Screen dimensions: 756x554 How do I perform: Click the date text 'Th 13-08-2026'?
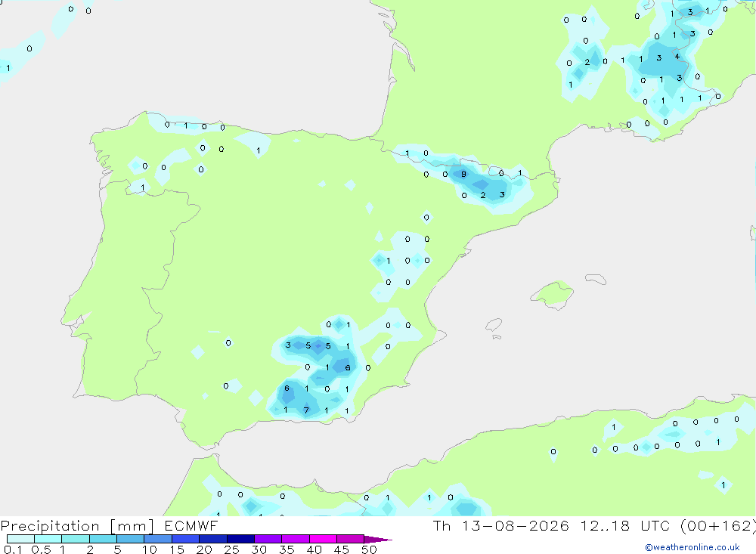(500, 525)
